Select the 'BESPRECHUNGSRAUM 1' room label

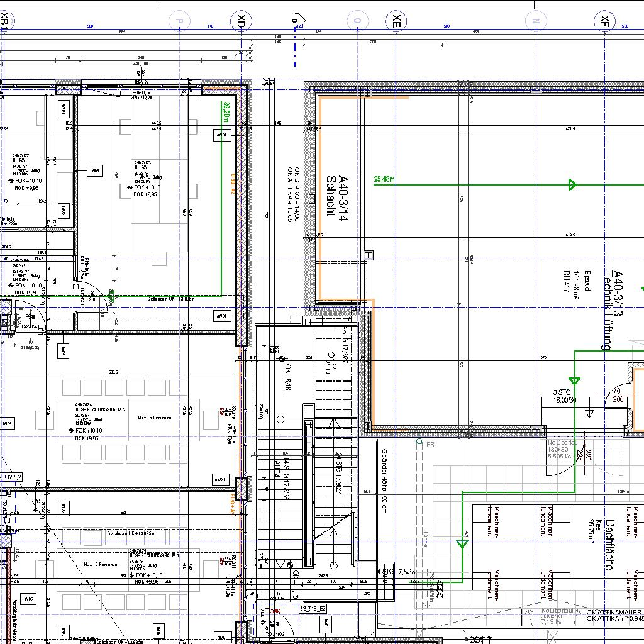pyautogui.click(x=154, y=555)
